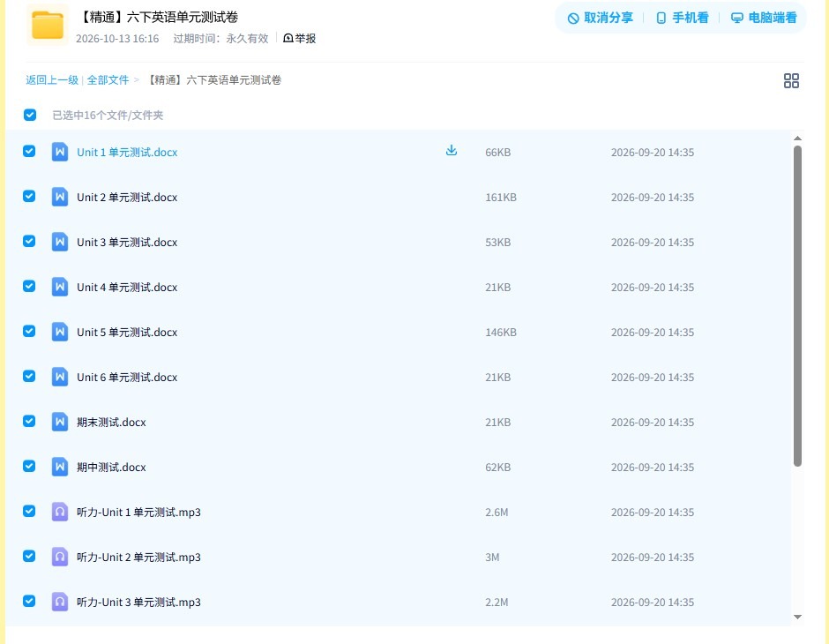This screenshot has width=829, height=644.
Task: Click the Word icon of Unit 3 单元测试.docx
Action: (x=60, y=242)
